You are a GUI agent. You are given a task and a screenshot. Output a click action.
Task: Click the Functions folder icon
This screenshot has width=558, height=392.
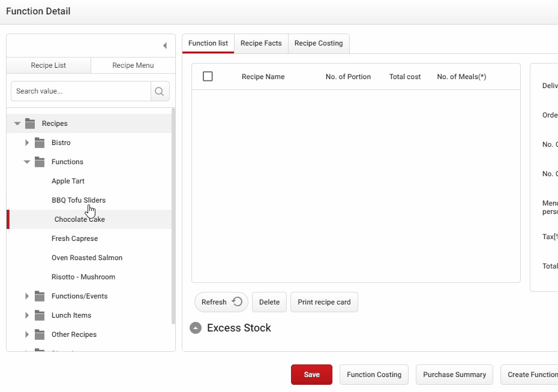pos(40,162)
